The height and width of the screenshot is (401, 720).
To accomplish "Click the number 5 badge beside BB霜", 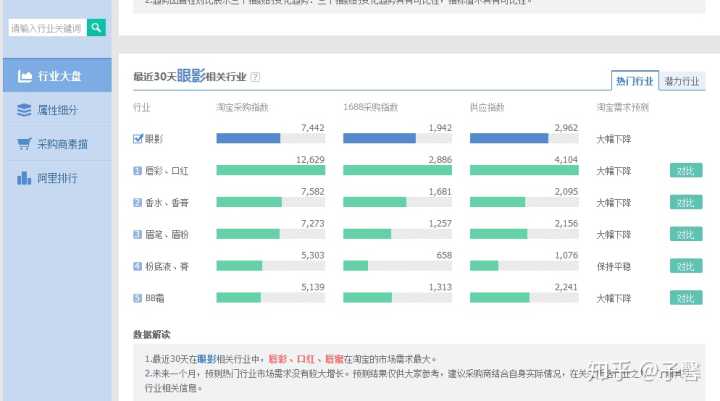I will pyautogui.click(x=138, y=298).
